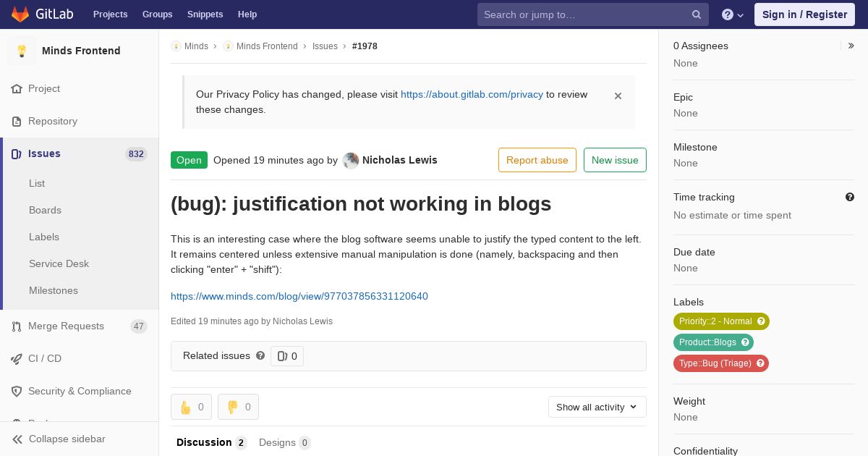Click Nicholas Lewis avatar image
This screenshot has height=456, width=868.
351,161
